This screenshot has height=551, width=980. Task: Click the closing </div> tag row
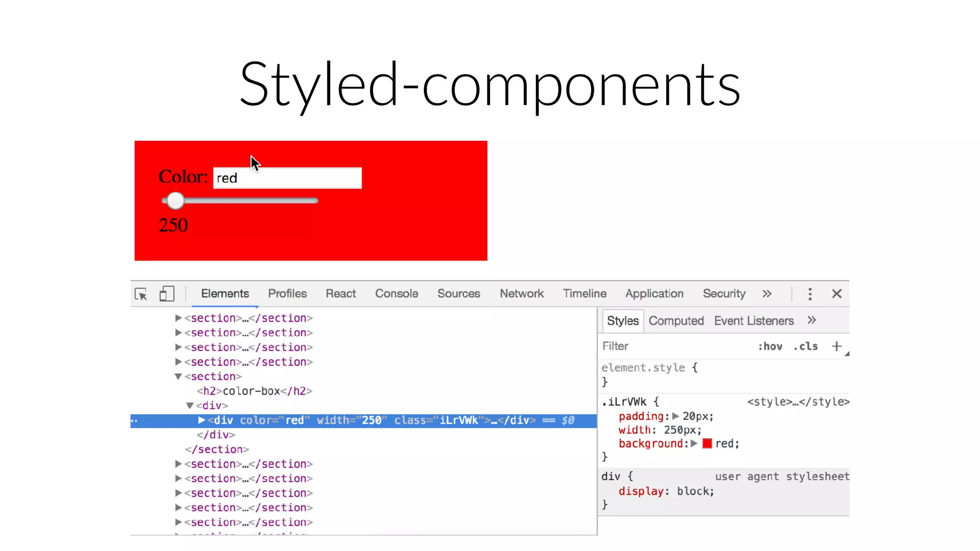[216, 435]
